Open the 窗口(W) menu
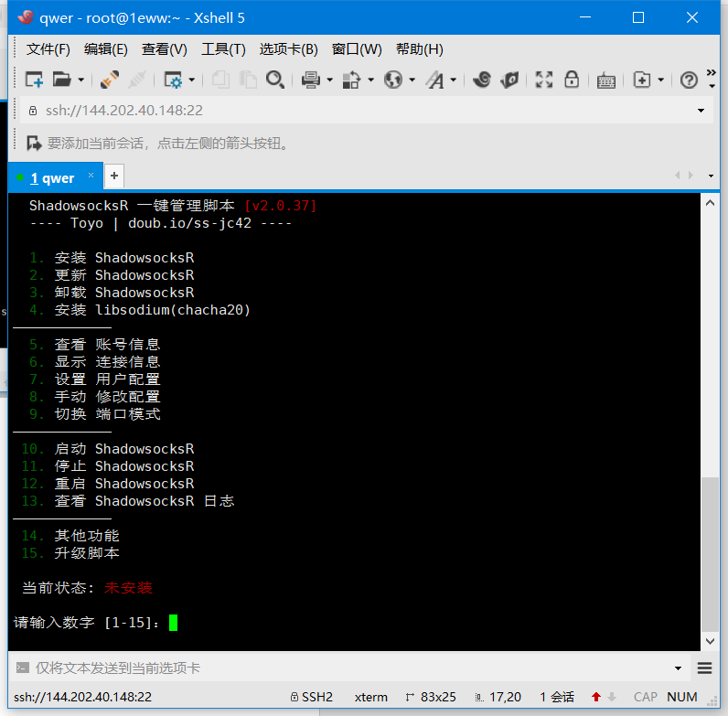Image resolution: width=728 pixels, height=716 pixels. click(x=357, y=49)
